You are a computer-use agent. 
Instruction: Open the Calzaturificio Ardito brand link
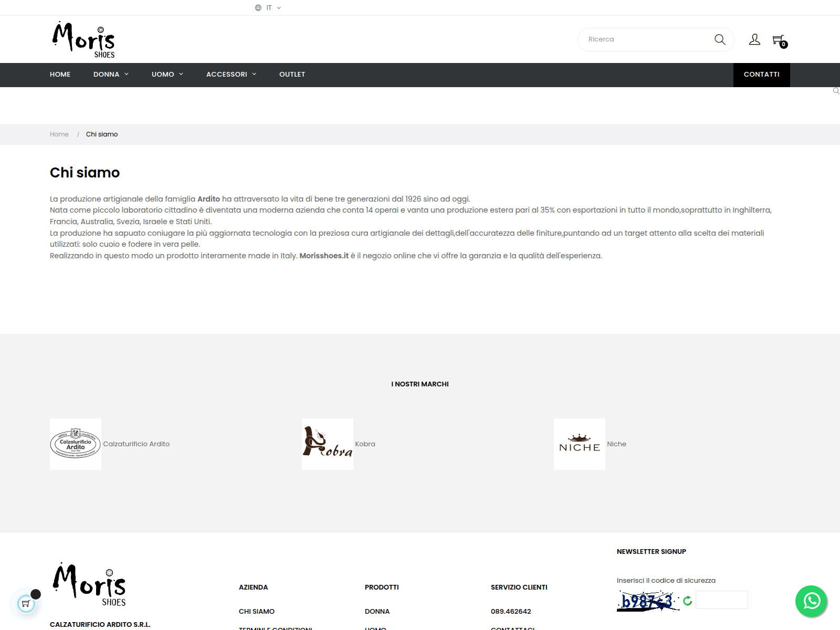tap(136, 444)
